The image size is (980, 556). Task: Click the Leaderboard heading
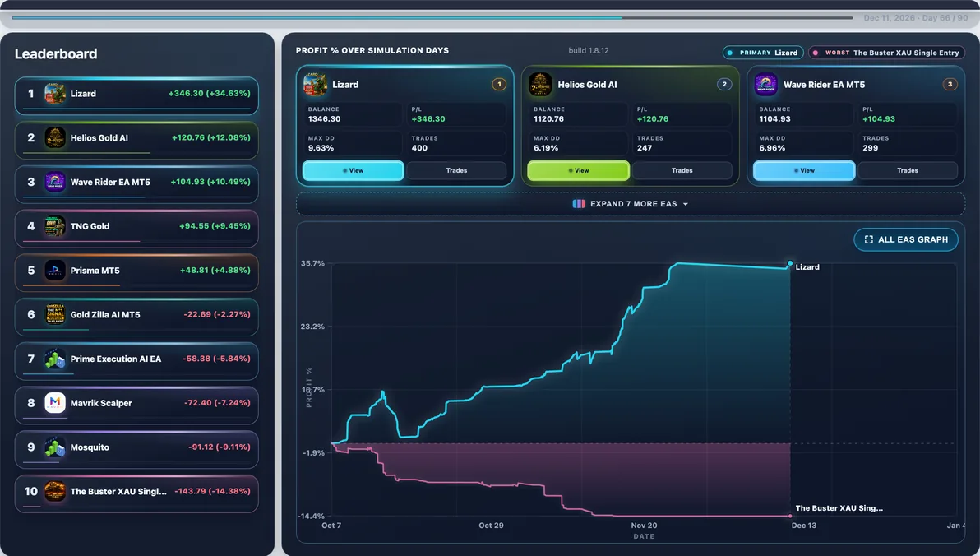pos(56,53)
